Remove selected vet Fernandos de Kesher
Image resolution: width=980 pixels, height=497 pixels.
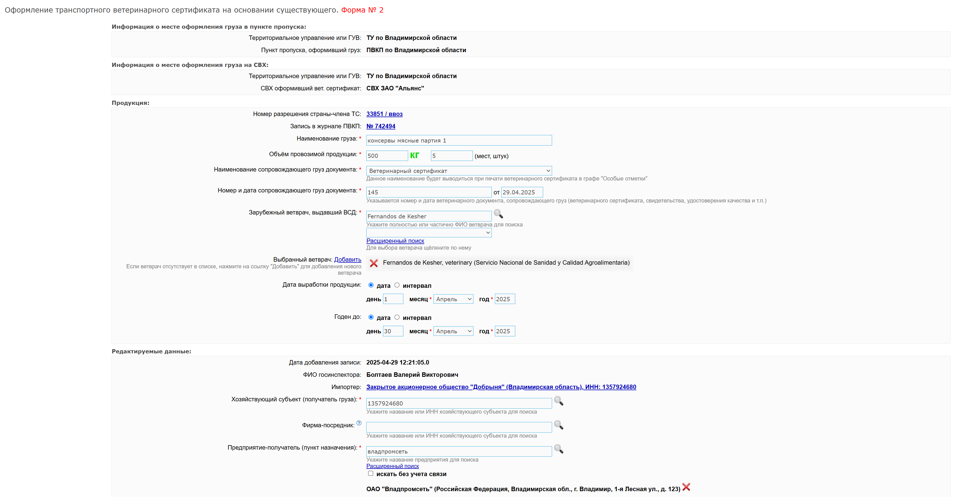pyautogui.click(x=374, y=263)
